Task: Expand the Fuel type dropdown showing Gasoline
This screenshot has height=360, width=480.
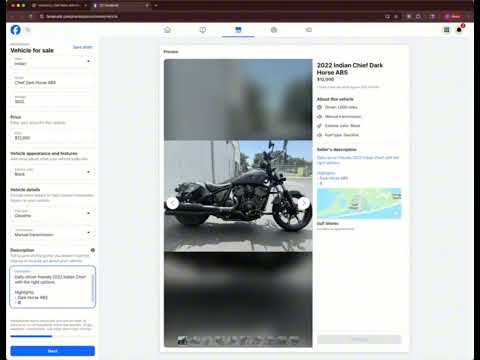Action: (52, 213)
